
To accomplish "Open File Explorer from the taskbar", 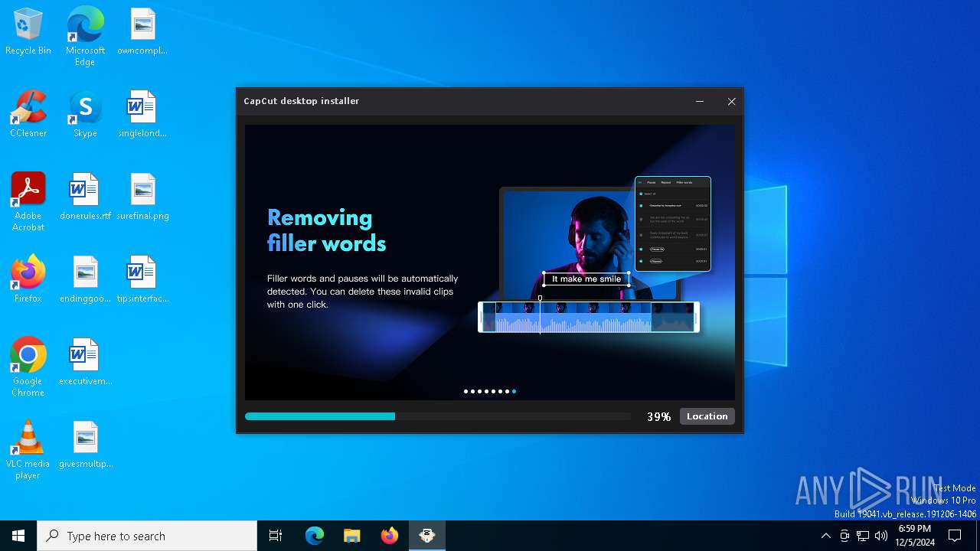I will 352,536.
